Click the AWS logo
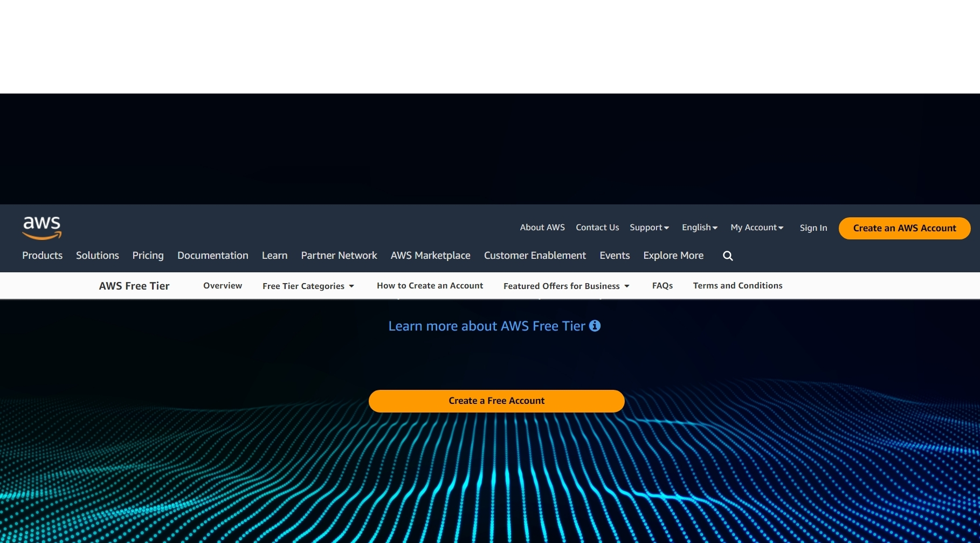Image resolution: width=980 pixels, height=543 pixels. coord(42,228)
